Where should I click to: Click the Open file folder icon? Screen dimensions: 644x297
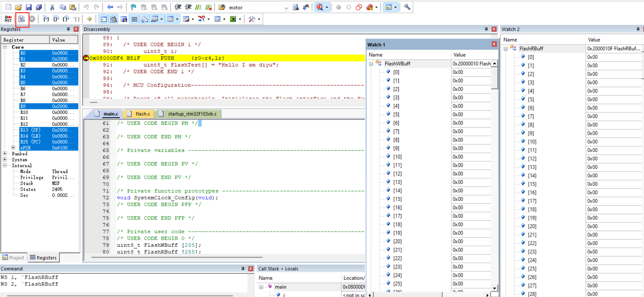pos(19,7)
